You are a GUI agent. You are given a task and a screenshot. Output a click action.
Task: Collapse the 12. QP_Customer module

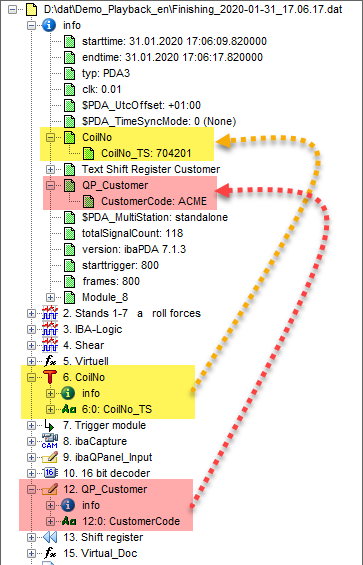[x=31, y=489]
